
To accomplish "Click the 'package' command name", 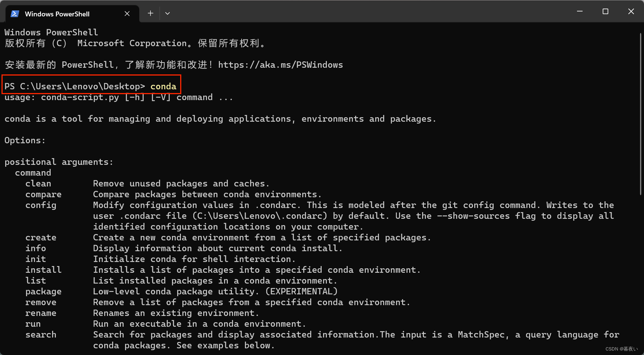I will (x=44, y=292).
